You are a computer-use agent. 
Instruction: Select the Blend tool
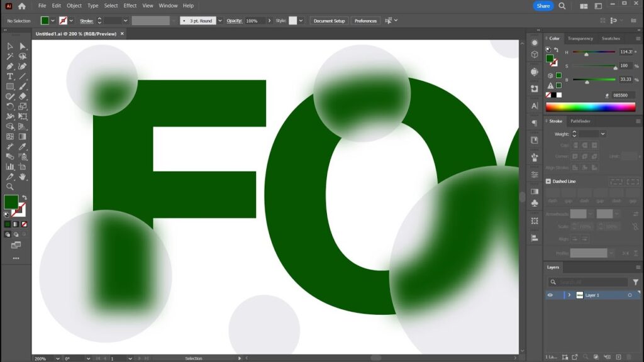pyautogui.click(x=10, y=156)
